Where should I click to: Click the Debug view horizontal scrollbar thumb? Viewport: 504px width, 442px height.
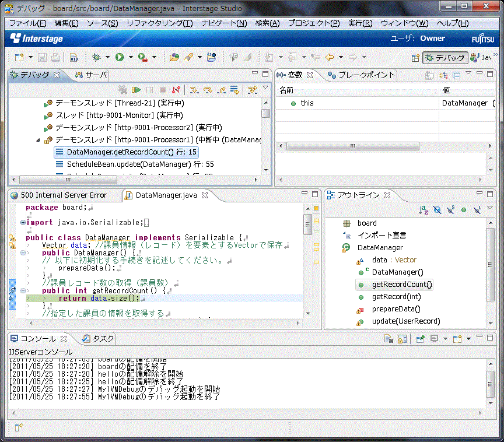[68, 180]
